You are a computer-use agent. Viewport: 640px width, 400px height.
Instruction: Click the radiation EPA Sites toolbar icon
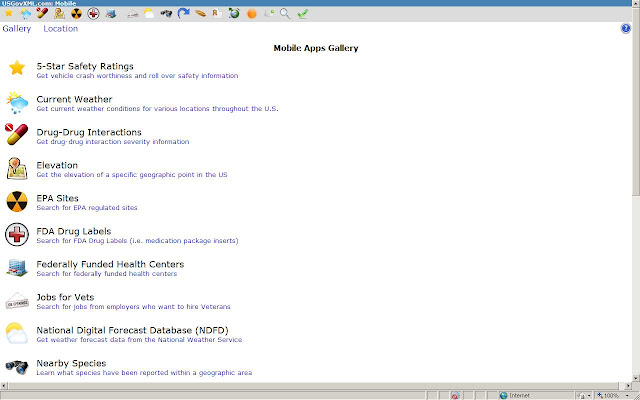(76, 14)
